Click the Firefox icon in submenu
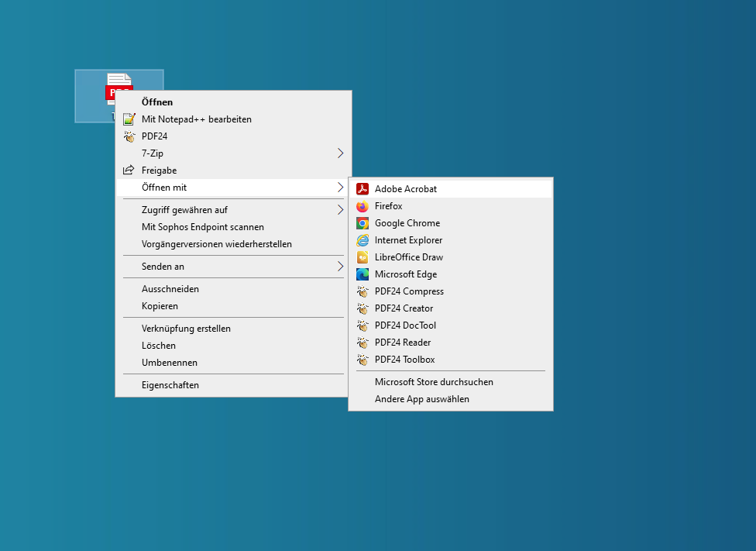Viewport: 756px width, 551px height. [362, 206]
